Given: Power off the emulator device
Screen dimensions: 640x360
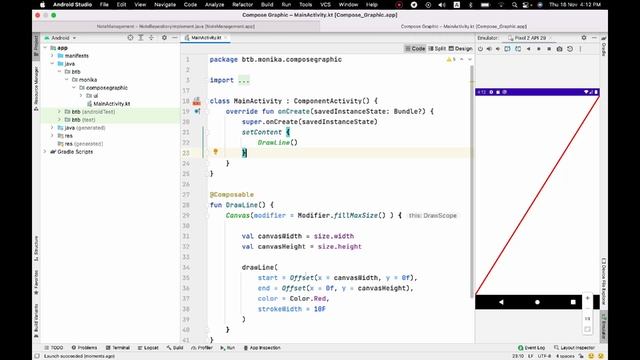Looking at the screenshot, I should point(480,49).
